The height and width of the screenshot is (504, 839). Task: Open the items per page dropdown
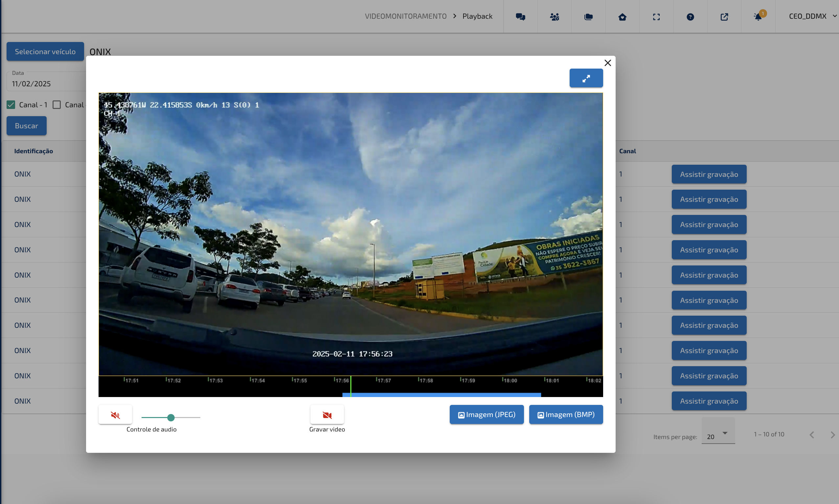click(x=718, y=434)
